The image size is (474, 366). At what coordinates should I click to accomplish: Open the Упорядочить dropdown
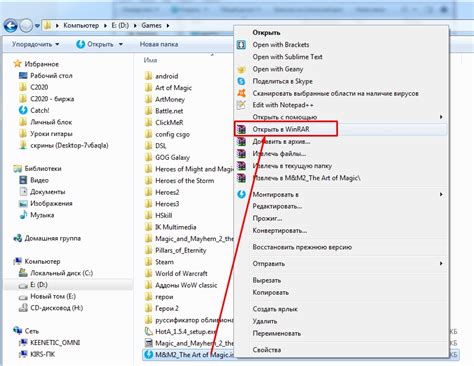[x=36, y=44]
